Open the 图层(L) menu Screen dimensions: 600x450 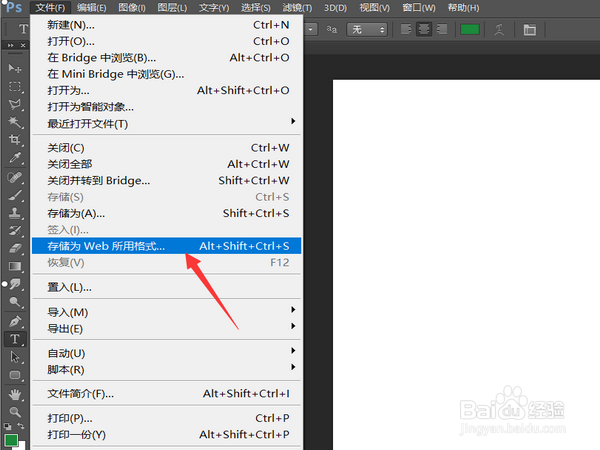point(172,8)
